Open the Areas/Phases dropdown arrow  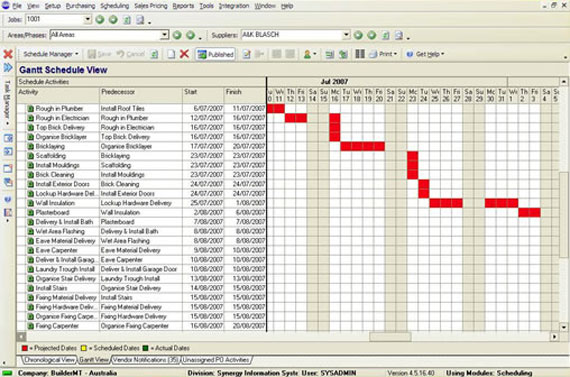(164, 35)
